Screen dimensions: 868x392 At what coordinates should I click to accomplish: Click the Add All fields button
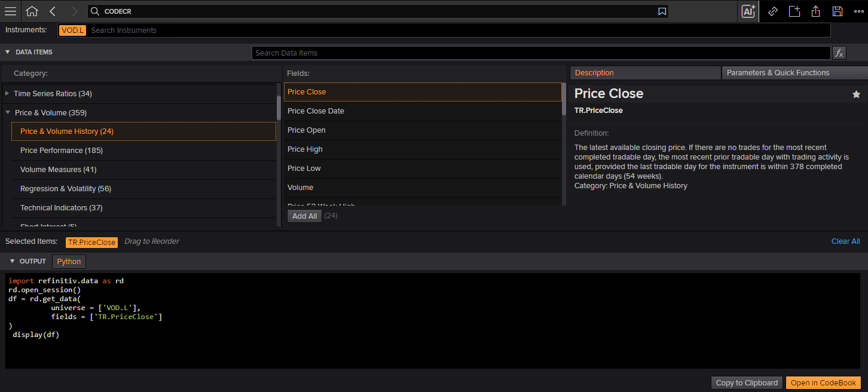pyautogui.click(x=304, y=216)
